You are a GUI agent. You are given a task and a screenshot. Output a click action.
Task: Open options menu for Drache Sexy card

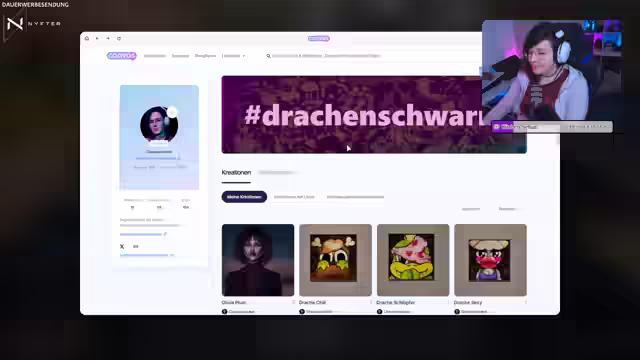tap(526, 302)
